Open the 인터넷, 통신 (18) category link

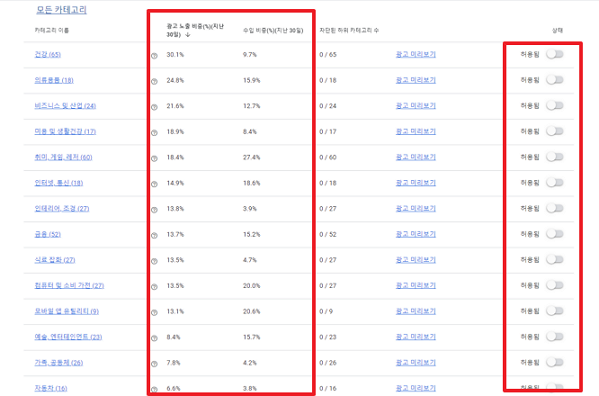coord(59,183)
